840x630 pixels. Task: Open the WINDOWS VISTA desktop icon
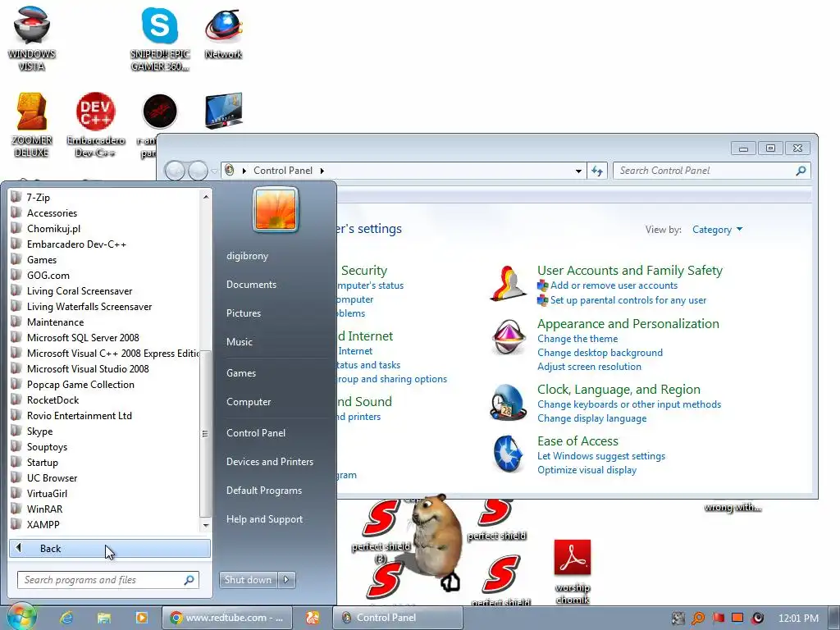32,39
